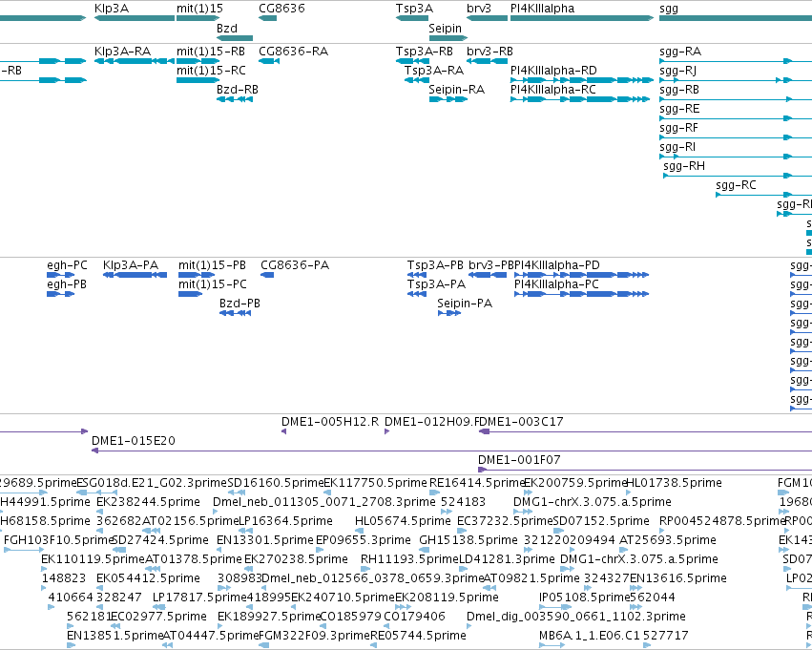This screenshot has height=650, width=812.
Task: Click the sgg-RI transcript label
Action: (x=677, y=147)
